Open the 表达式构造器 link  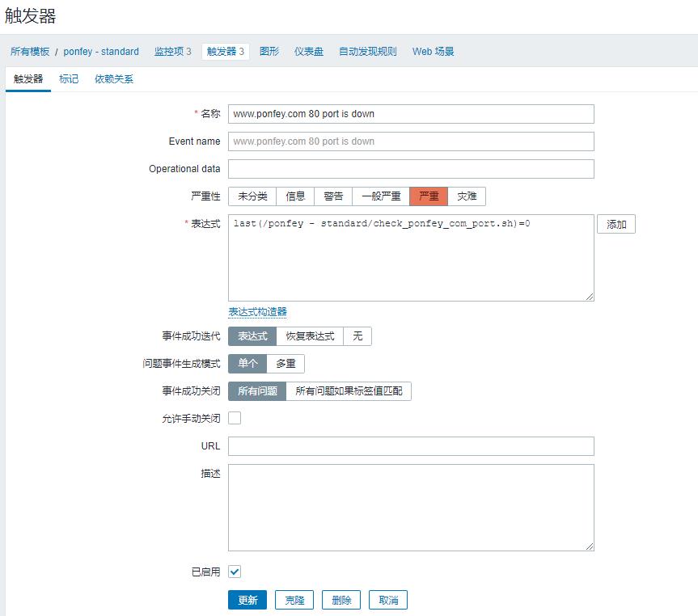pyautogui.click(x=257, y=312)
